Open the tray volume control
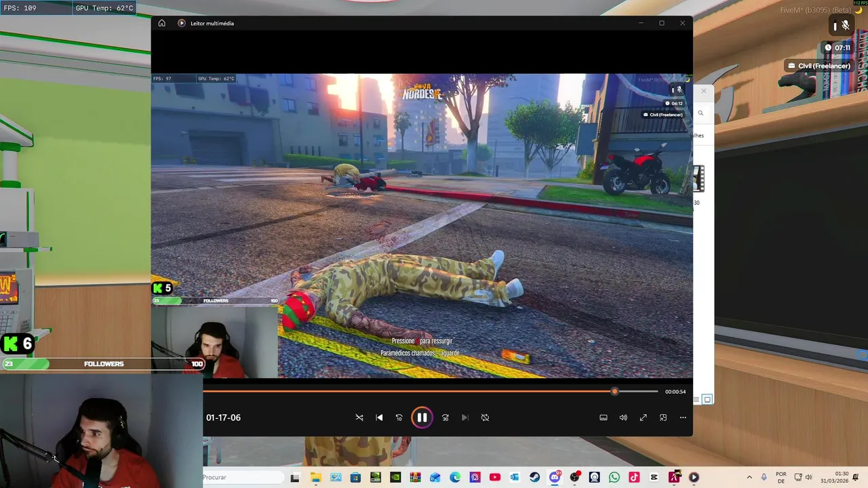The width and height of the screenshot is (868, 488). point(808,477)
